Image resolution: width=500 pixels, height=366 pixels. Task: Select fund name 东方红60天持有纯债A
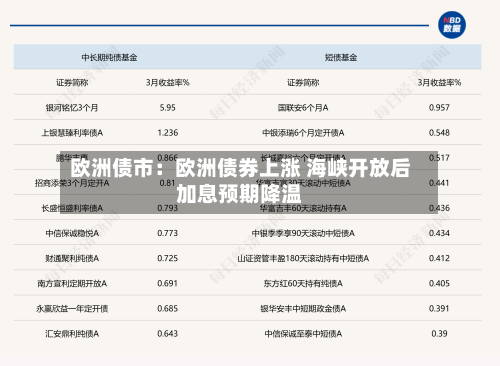pos(303,284)
